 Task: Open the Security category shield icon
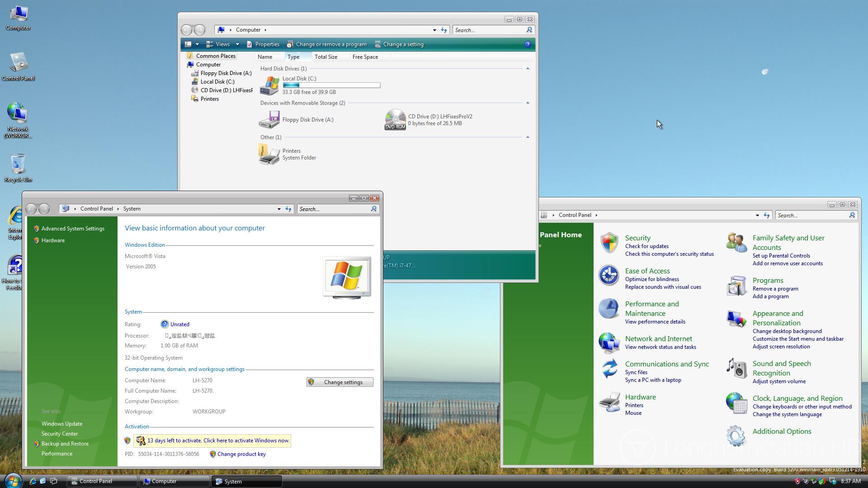(x=609, y=243)
